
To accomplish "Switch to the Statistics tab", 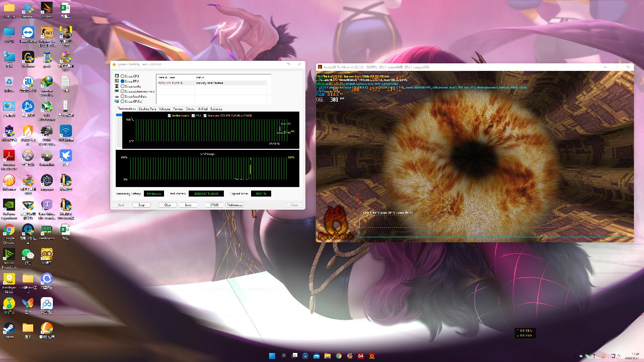I will (x=216, y=109).
